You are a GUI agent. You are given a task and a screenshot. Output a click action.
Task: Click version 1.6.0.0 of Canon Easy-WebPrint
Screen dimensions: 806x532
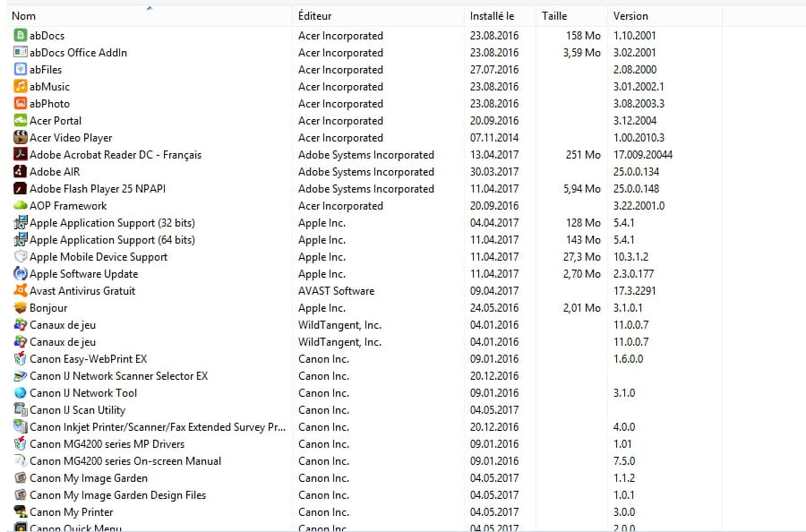click(628, 359)
